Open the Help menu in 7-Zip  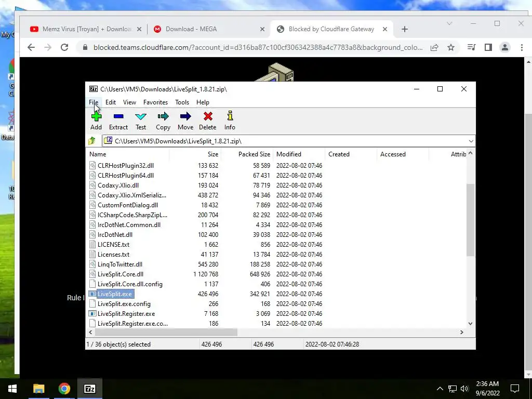[203, 102]
